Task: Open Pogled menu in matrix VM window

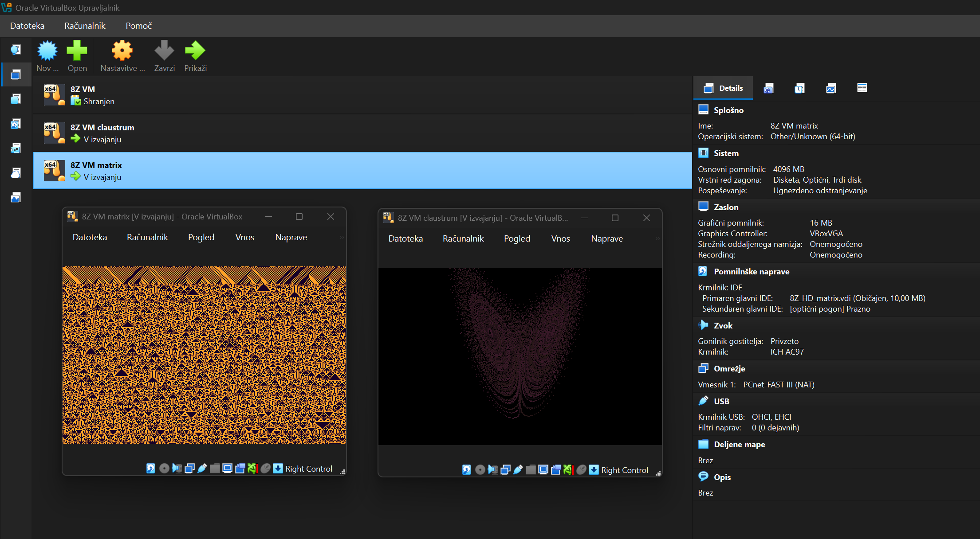Action: 201,237
